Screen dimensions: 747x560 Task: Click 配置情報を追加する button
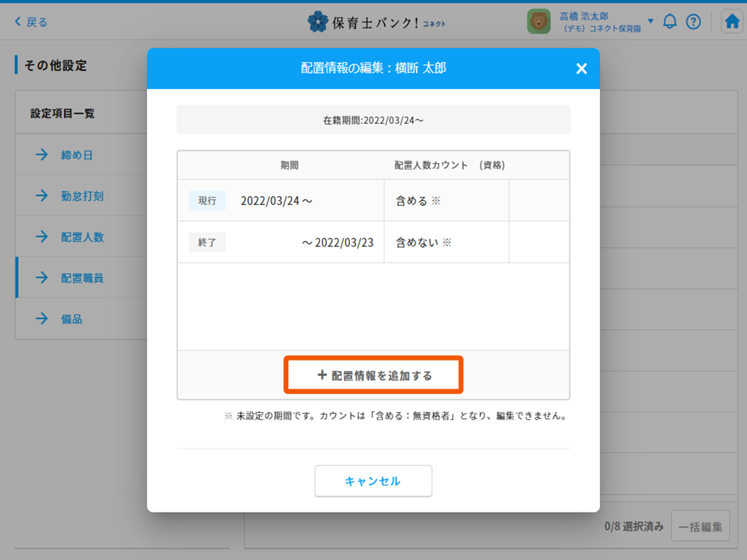pyautogui.click(x=373, y=375)
